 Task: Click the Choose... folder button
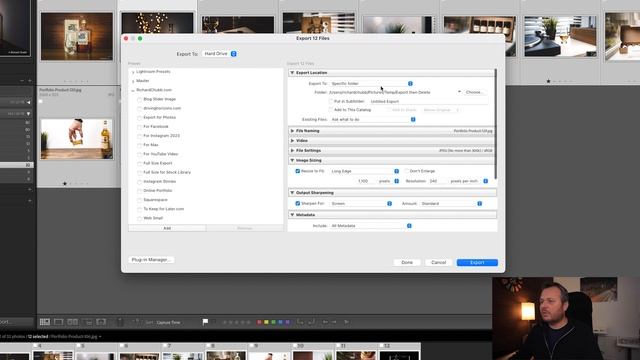click(x=474, y=92)
